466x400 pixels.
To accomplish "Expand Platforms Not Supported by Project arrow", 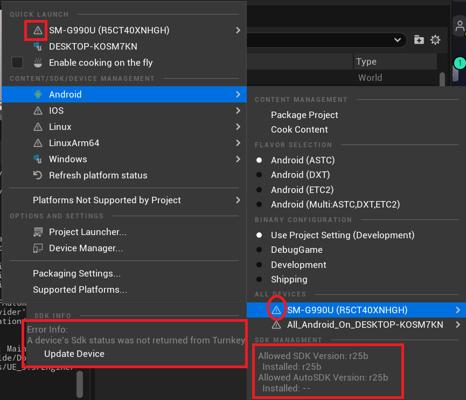I will [x=238, y=200].
